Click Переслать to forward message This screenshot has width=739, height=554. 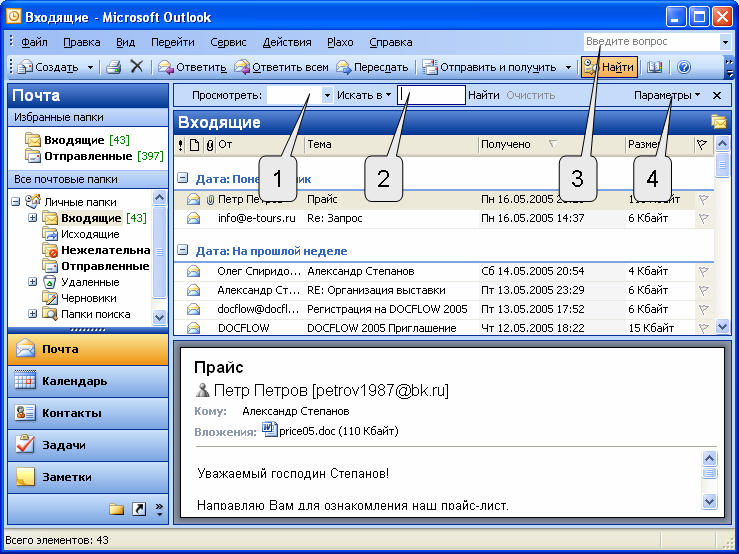point(372,67)
